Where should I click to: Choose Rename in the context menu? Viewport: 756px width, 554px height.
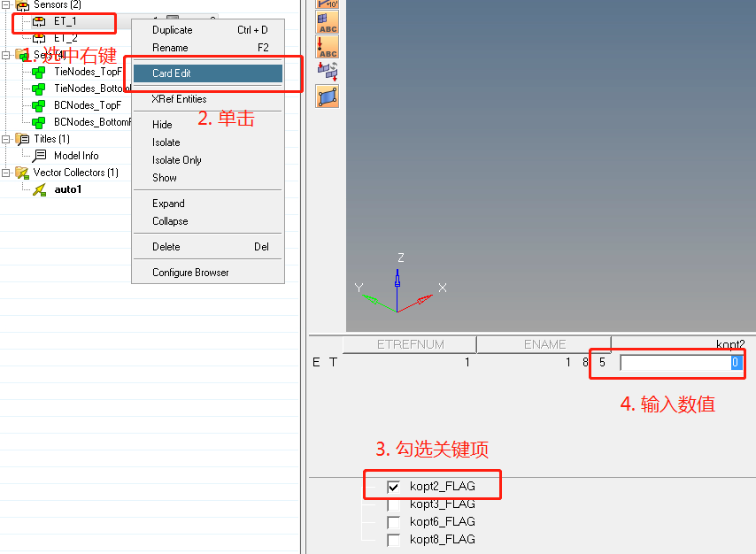[x=208, y=48]
